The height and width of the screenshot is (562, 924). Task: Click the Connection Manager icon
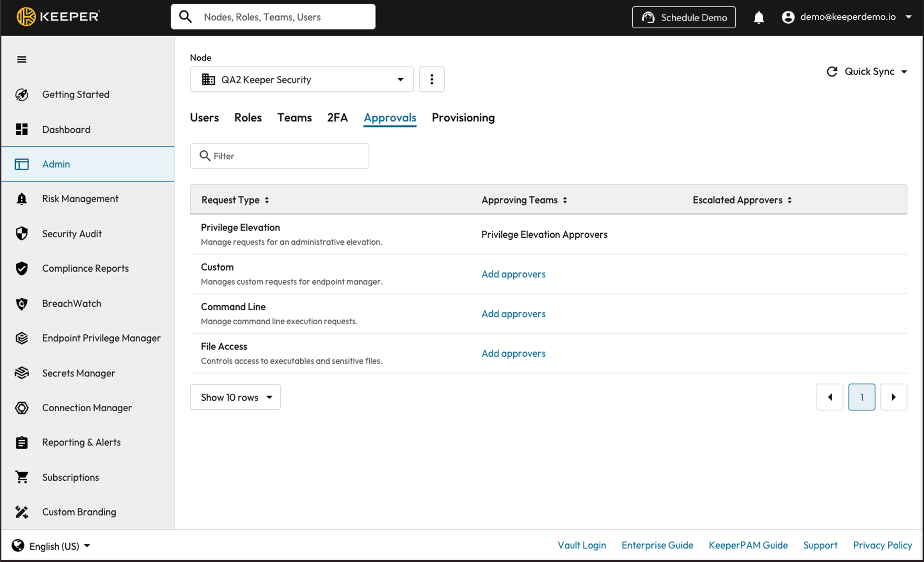pos(22,408)
